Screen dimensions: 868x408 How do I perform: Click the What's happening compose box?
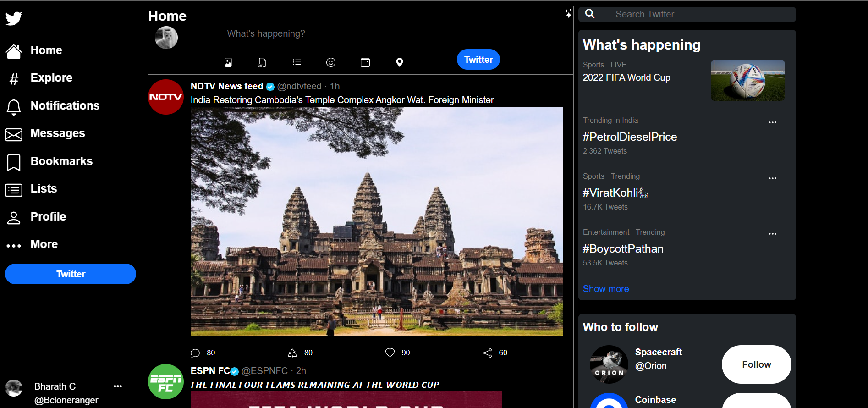(x=266, y=33)
